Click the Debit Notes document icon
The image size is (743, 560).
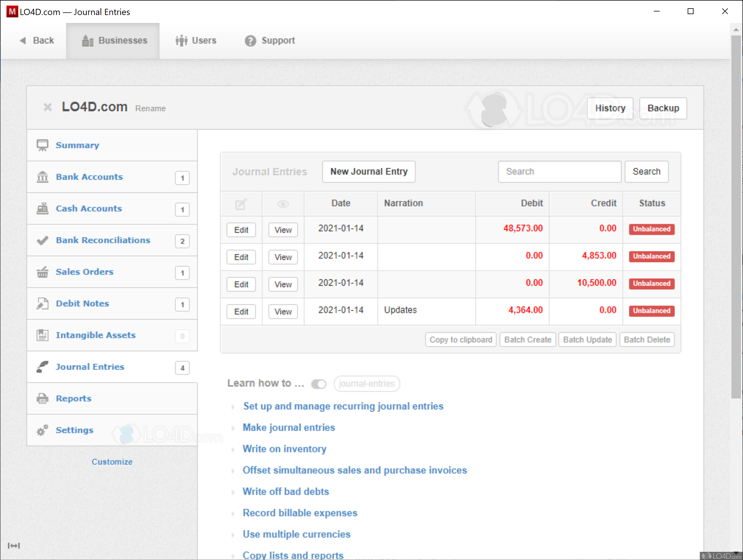[42, 303]
